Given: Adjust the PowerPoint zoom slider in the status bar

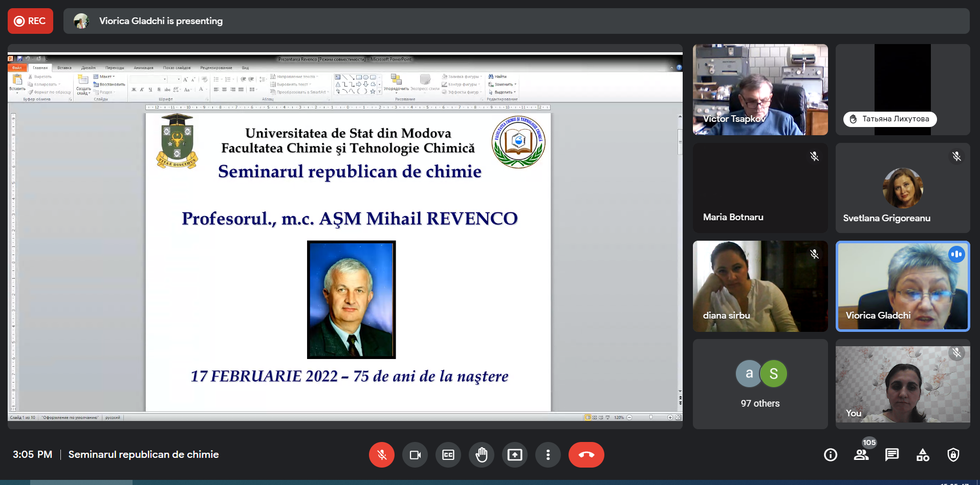Looking at the screenshot, I should pos(650,417).
